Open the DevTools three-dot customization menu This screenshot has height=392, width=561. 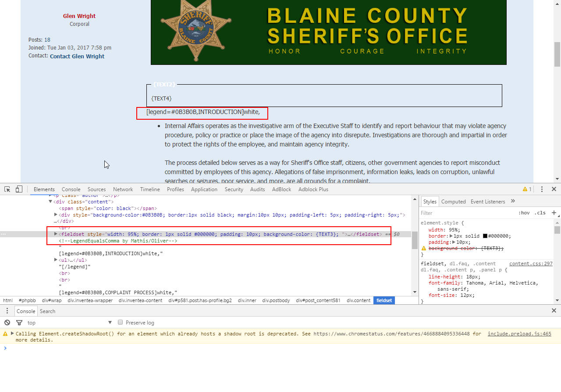pyautogui.click(x=542, y=189)
